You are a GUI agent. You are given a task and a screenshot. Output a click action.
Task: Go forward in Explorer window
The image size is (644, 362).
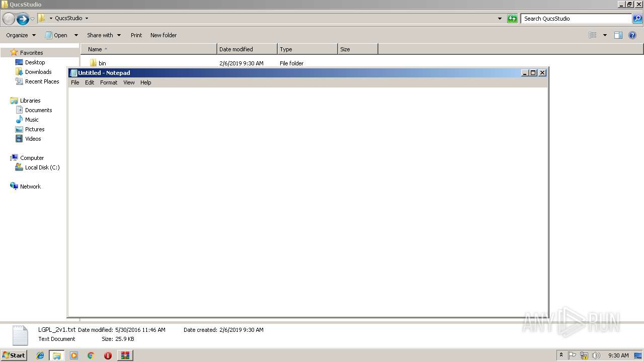click(x=23, y=19)
